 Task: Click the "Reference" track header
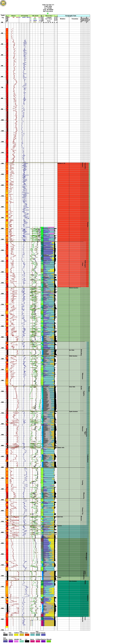tap(13, 16)
